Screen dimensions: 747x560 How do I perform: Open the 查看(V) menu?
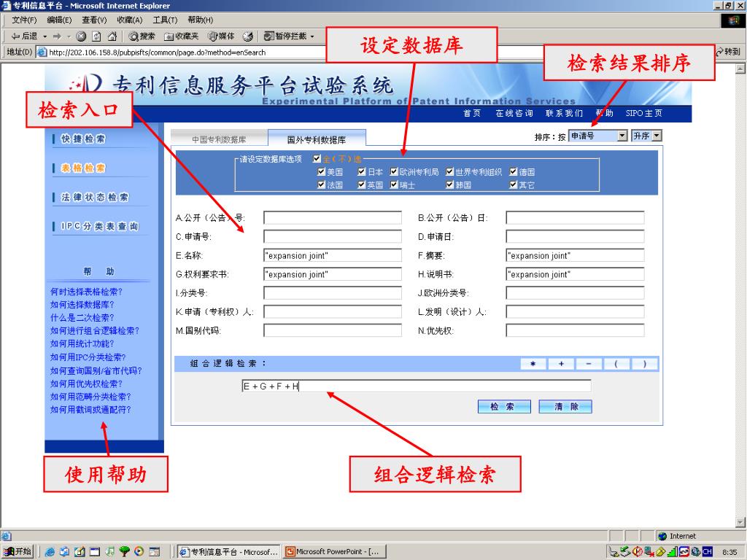tap(94, 20)
